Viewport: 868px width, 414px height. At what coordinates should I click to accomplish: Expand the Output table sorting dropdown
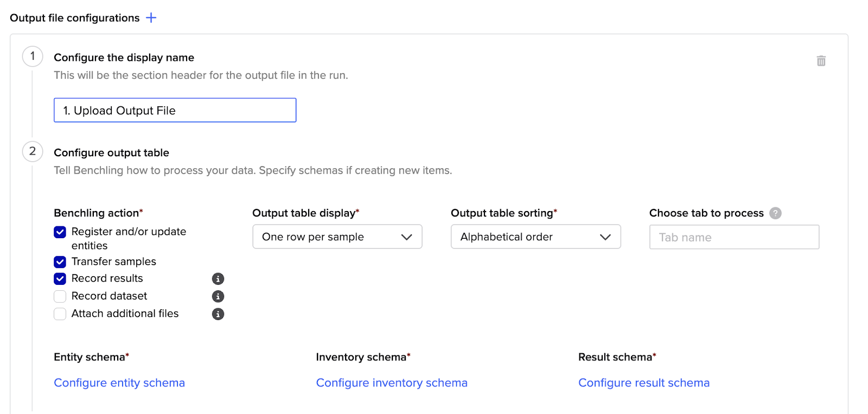point(535,237)
